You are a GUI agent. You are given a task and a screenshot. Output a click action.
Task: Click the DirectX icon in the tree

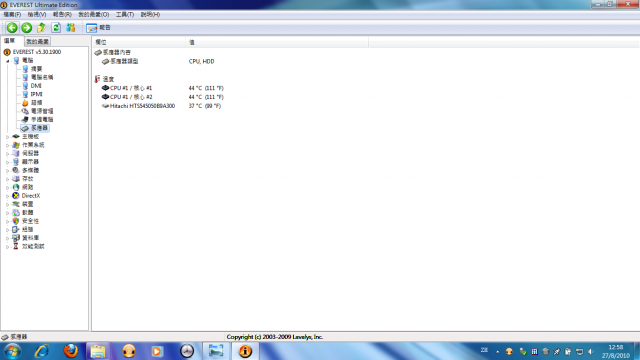pos(16,196)
